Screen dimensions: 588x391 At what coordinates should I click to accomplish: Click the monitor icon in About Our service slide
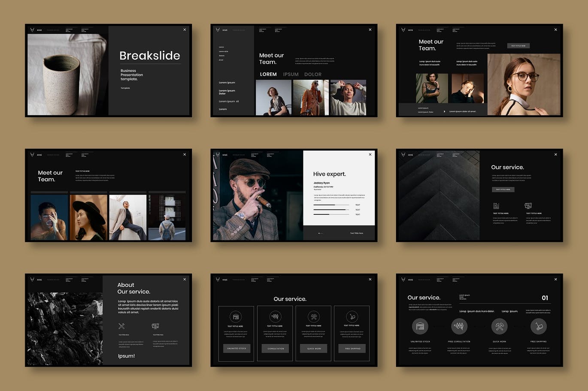[155, 326]
